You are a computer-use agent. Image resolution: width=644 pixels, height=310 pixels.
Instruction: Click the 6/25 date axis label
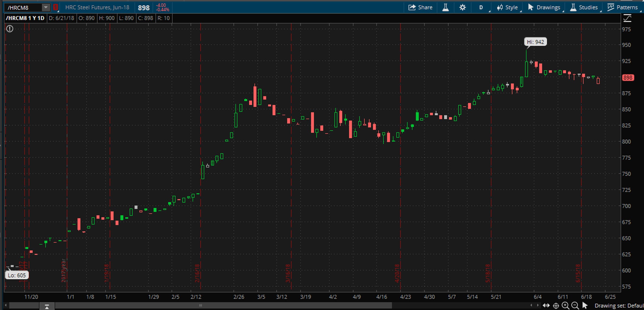pos(610,297)
